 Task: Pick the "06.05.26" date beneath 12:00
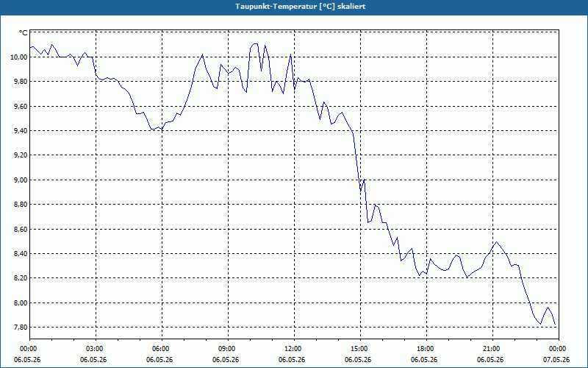(292, 360)
